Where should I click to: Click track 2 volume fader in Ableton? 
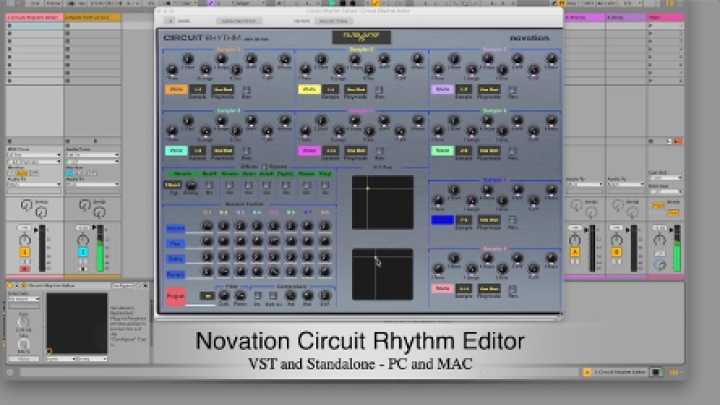click(100, 248)
